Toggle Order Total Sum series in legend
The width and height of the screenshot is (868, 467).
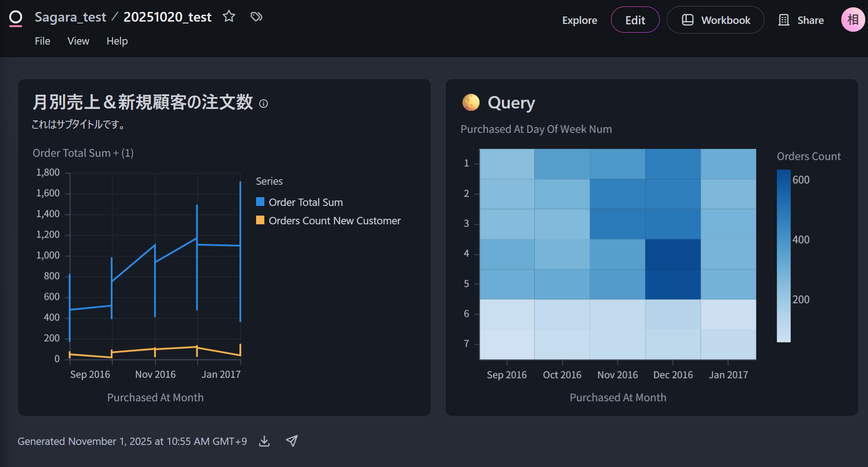click(x=305, y=202)
